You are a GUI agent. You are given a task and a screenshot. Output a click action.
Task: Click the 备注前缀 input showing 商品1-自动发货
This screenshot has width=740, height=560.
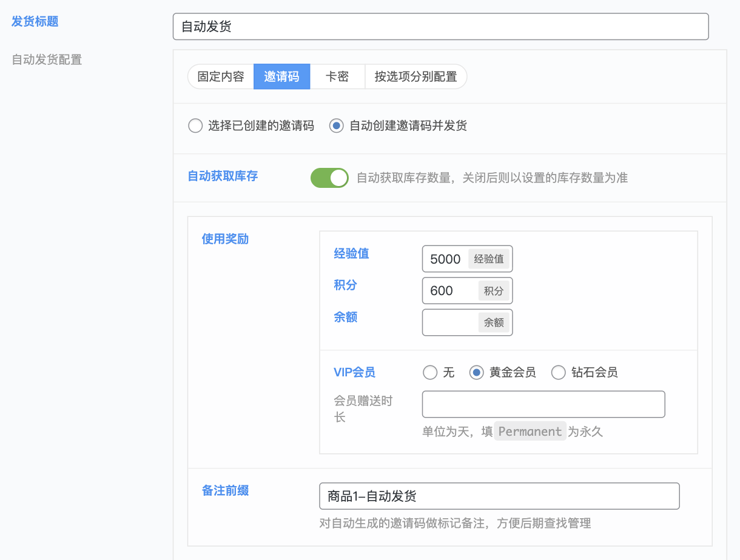499,496
